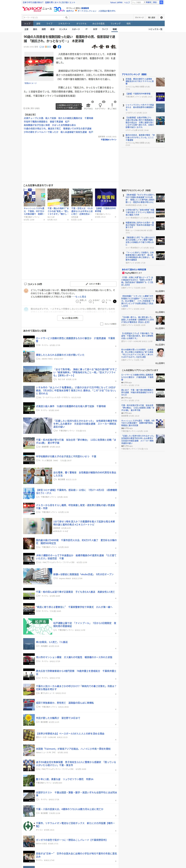The height and width of the screenshot is (868, 186).
Task: Open related article 点滴チューブに大便
Action: 58,118
